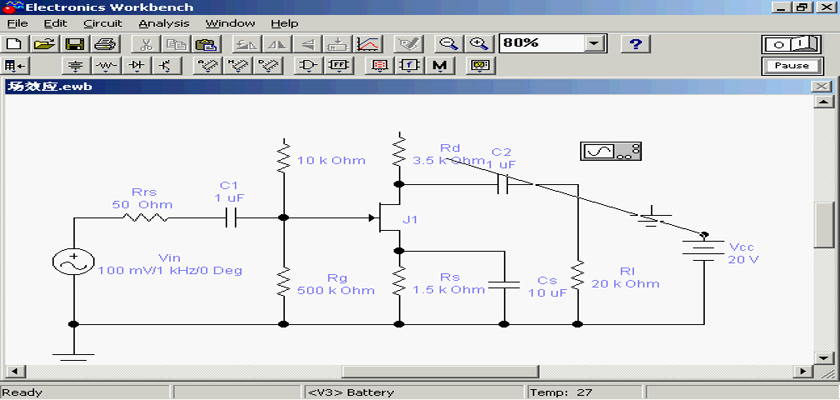Click the Rotate component icon
This screenshot has height=400, width=840.
point(246,44)
